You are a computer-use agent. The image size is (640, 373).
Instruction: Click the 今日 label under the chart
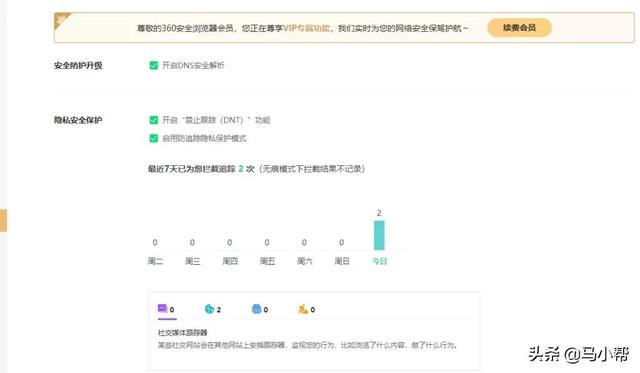coord(379,261)
